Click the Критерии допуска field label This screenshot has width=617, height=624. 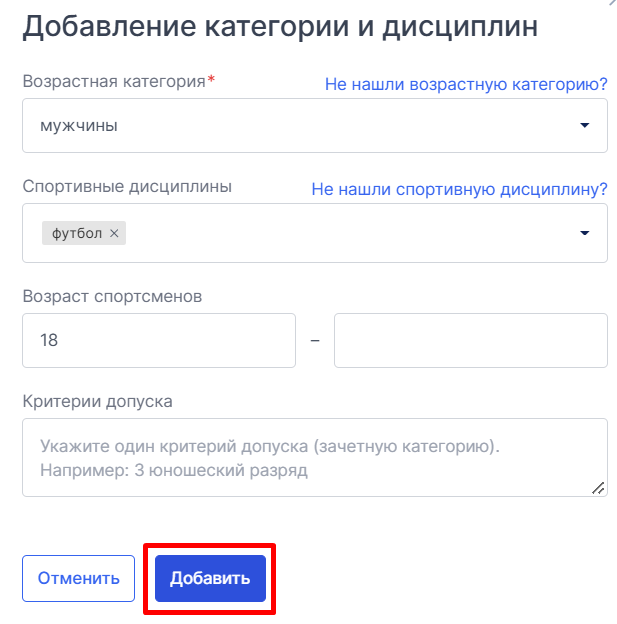pyautogui.click(x=98, y=401)
